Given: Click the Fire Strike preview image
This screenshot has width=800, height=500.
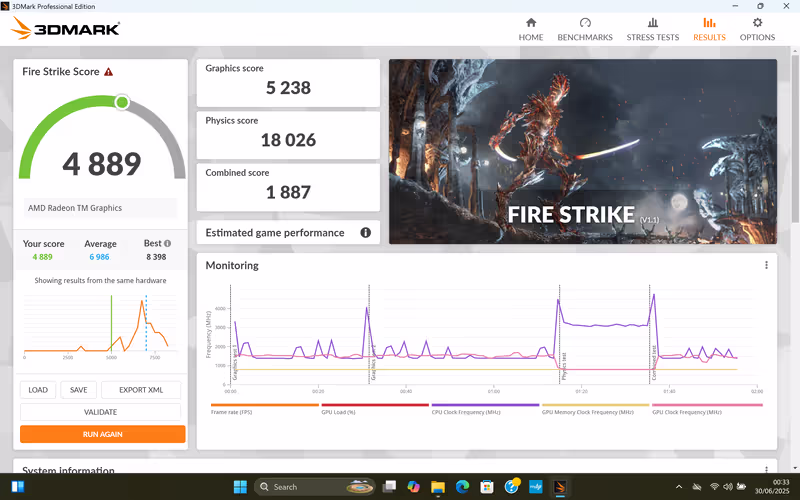Looking at the screenshot, I should tap(583, 152).
